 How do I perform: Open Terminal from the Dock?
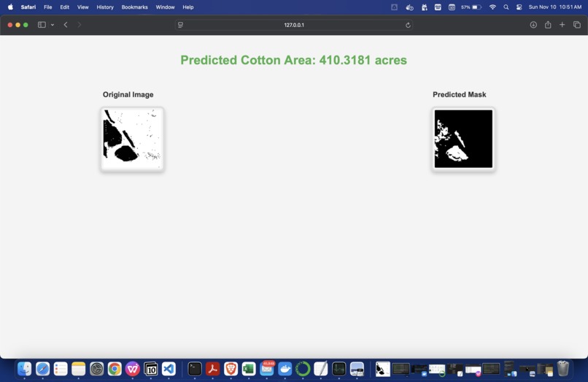195,369
